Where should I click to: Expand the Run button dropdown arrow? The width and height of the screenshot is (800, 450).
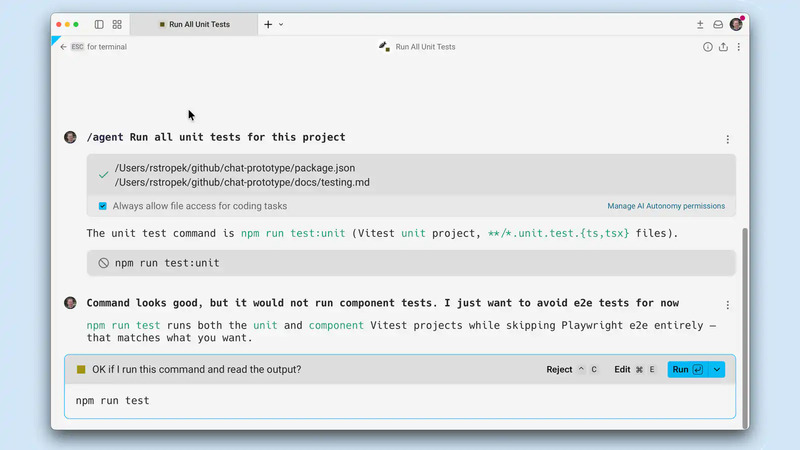717,369
